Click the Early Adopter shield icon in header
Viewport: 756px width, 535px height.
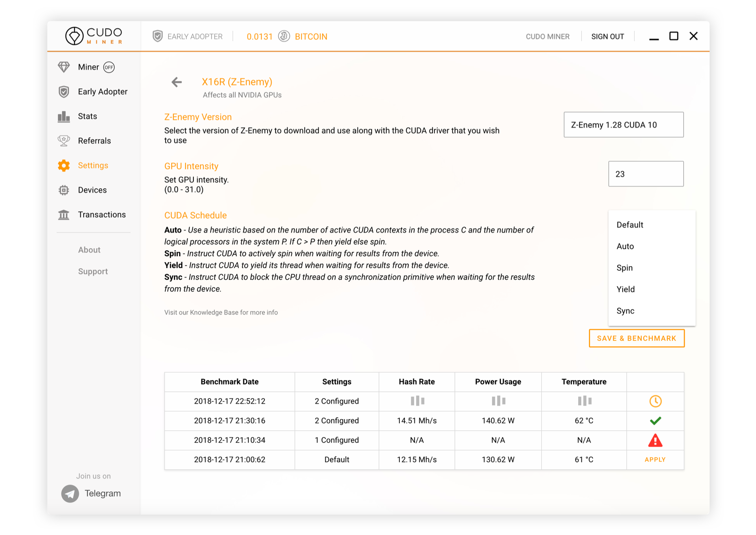pyautogui.click(x=157, y=36)
